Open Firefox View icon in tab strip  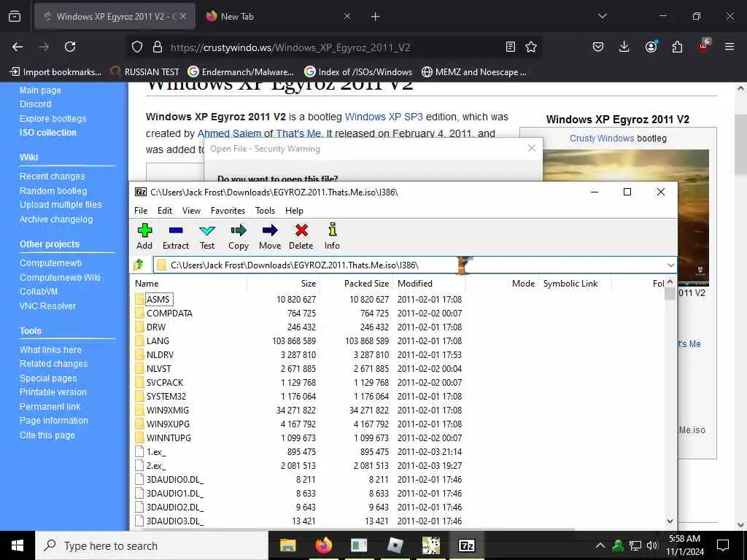pyautogui.click(x=15, y=17)
